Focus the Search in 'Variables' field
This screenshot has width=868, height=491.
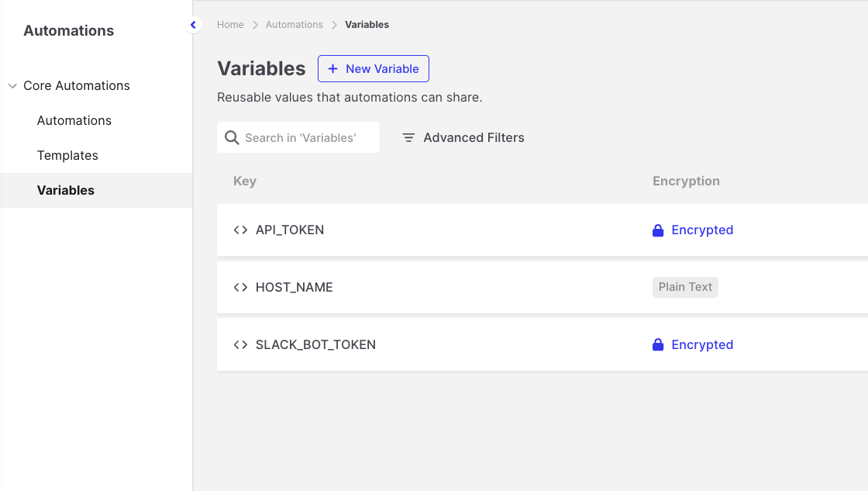298,137
